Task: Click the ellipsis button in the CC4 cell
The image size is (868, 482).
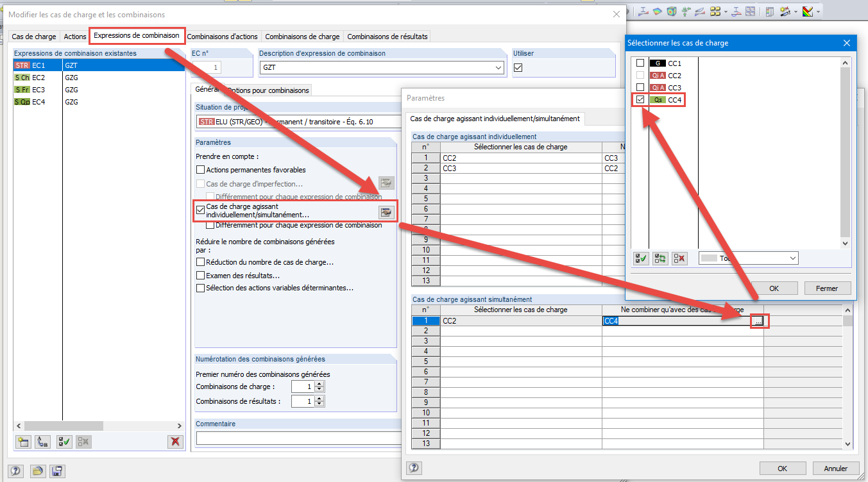Action: tap(758, 321)
